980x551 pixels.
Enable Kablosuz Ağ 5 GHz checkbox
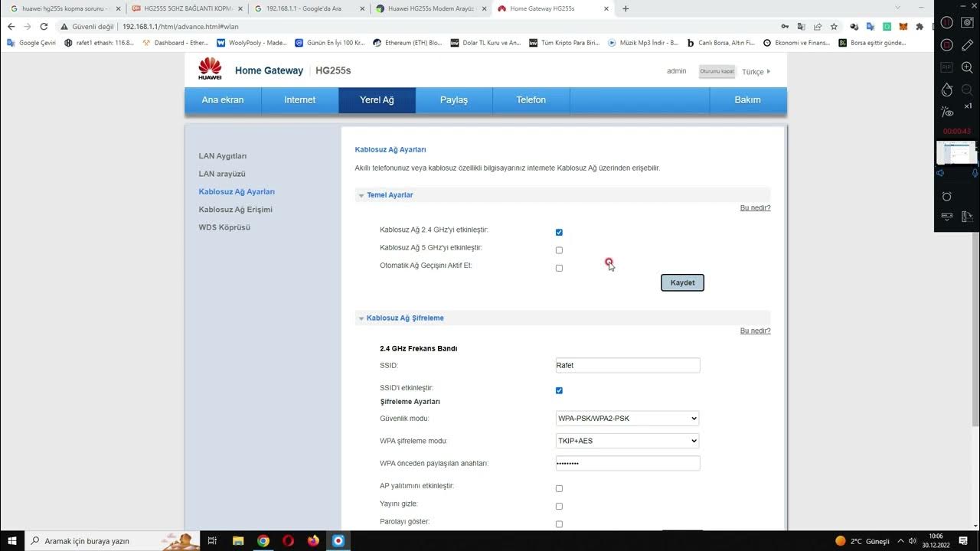559,250
